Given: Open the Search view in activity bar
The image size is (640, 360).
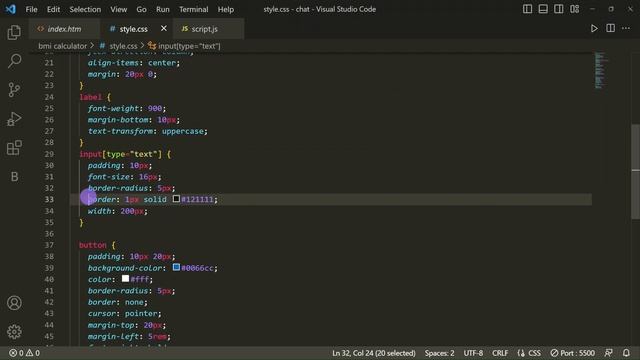Looking at the screenshot, I should coord(14,61).
